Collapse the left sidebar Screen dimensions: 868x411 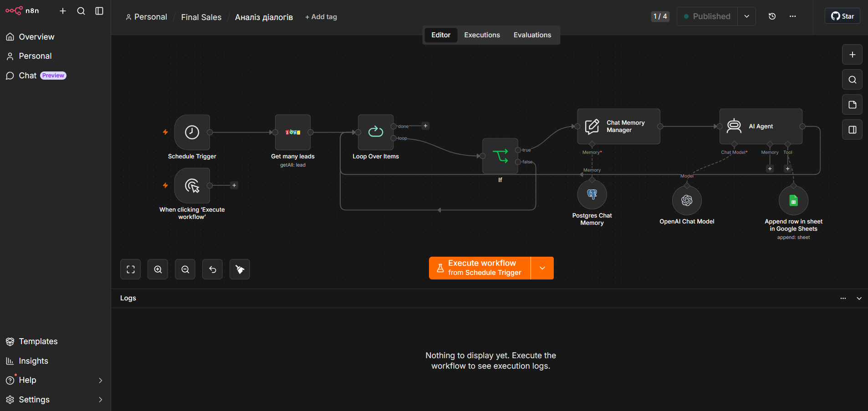click(x=99, y=11)
